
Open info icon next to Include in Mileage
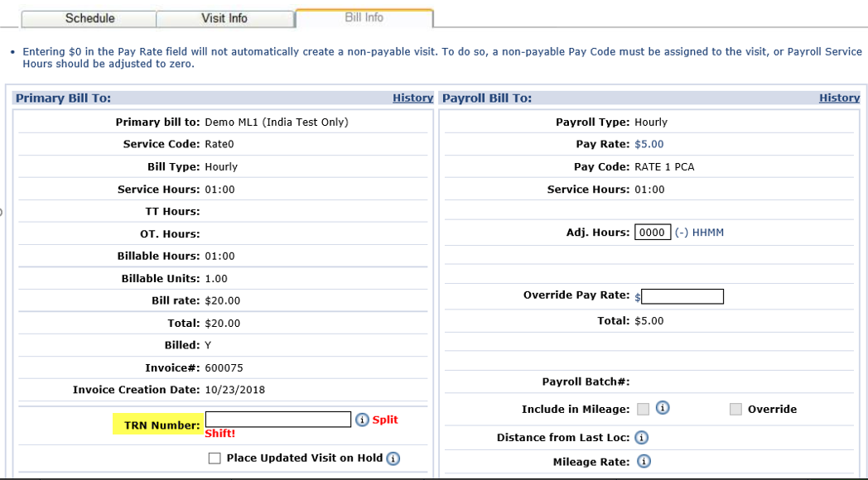pos(663,408)
